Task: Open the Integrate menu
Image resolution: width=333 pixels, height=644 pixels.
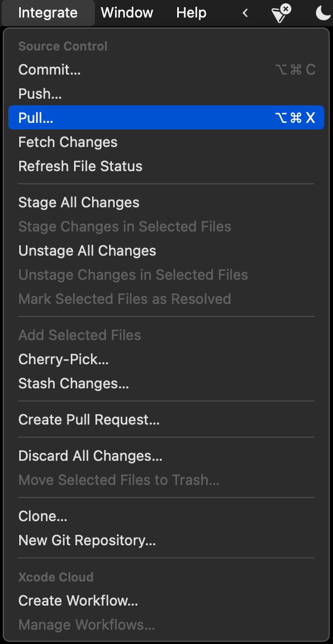Action: 48,13
